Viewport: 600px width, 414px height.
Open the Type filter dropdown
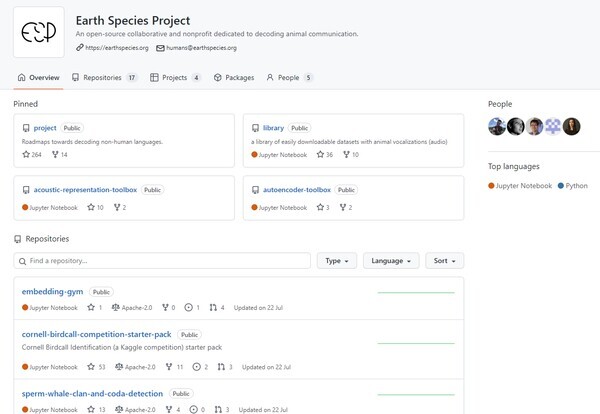click(x=336, y=261)
